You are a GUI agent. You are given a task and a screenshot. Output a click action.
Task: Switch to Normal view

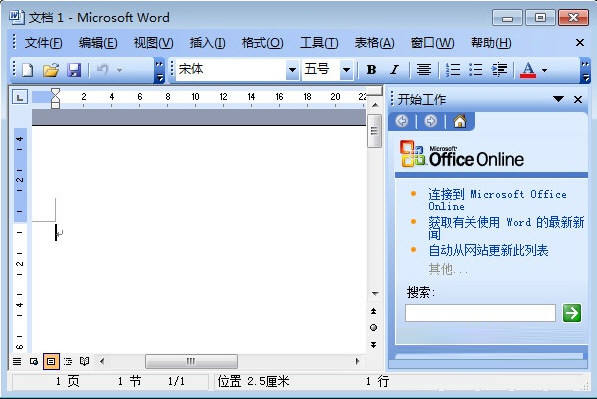(17, 361)
